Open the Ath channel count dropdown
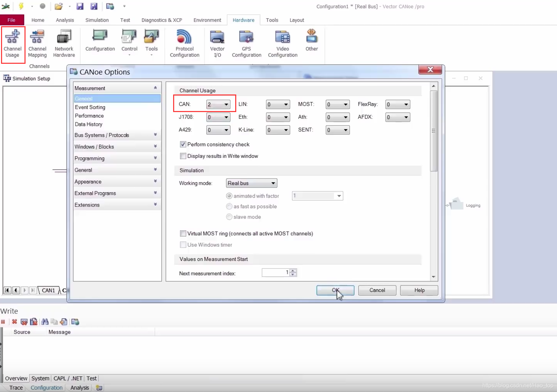The width and height of the screenshot is (557, 392). [338, 117]
